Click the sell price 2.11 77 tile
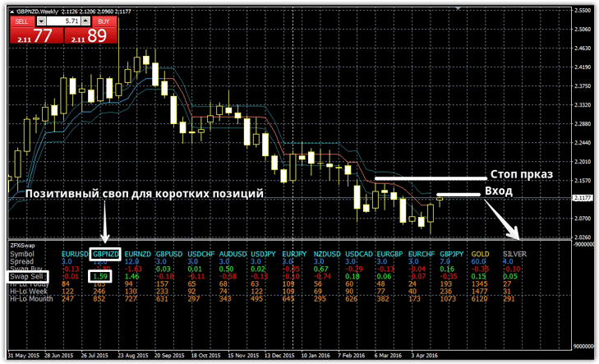This screenshot has width=599, height=364. (35, 35)
